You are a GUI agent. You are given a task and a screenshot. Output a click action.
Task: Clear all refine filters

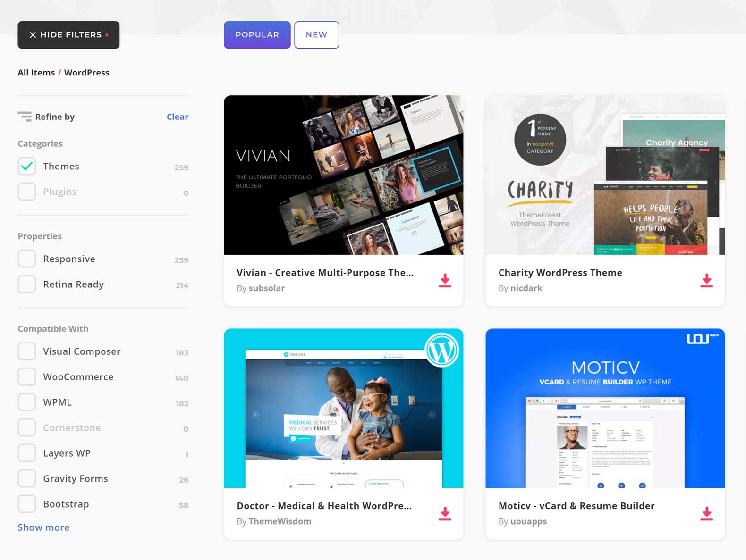tap(178, 117)
